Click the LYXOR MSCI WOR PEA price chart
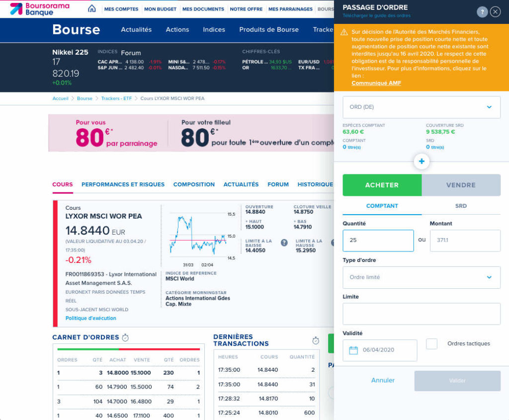509x420 pixels. point(198,236)
